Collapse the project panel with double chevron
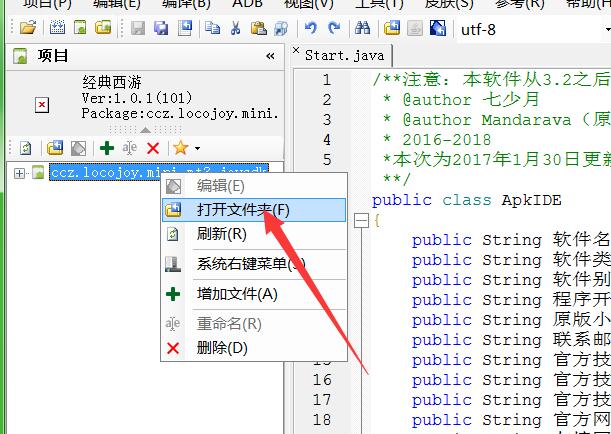This screenshot has width=611, height=434. pyautogui.click(x=270, y=56)
